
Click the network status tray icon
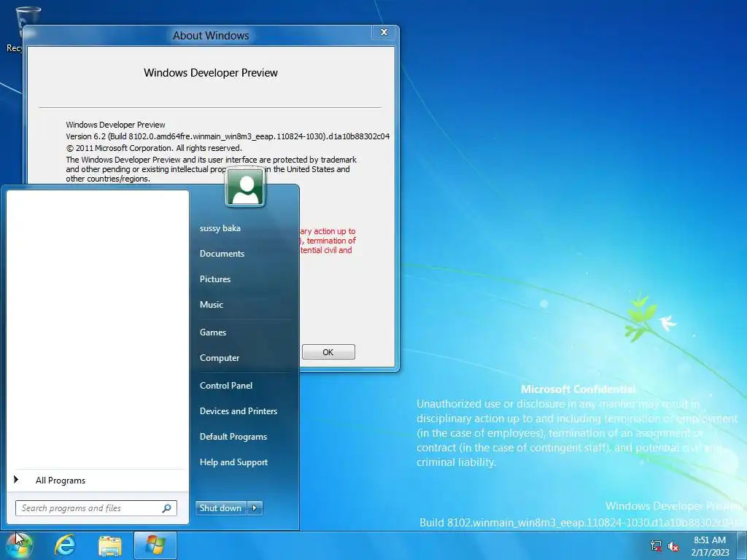656,545
